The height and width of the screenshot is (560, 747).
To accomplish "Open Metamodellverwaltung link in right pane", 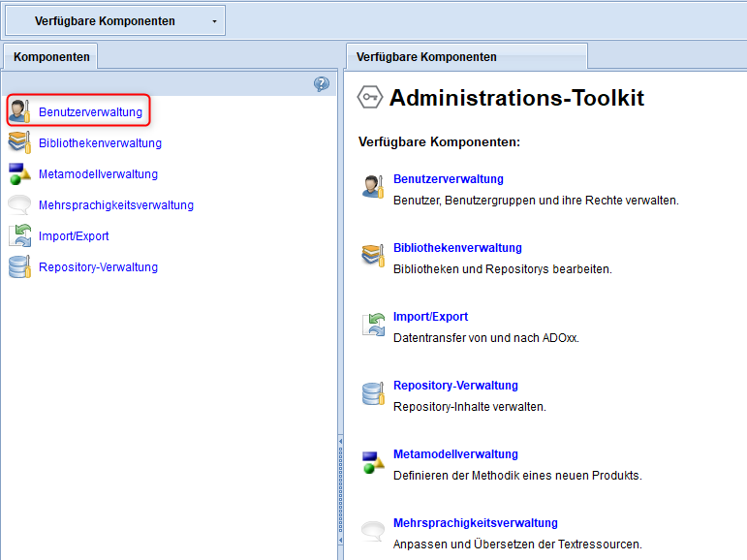I will pos(455,454).
